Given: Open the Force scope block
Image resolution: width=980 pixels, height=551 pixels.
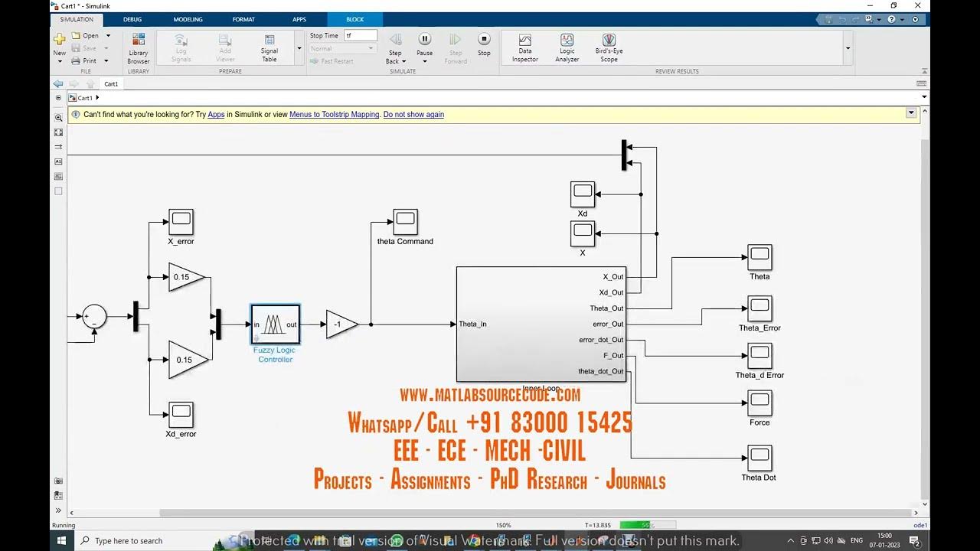Looking at the screenshot, I should point(759,403).
